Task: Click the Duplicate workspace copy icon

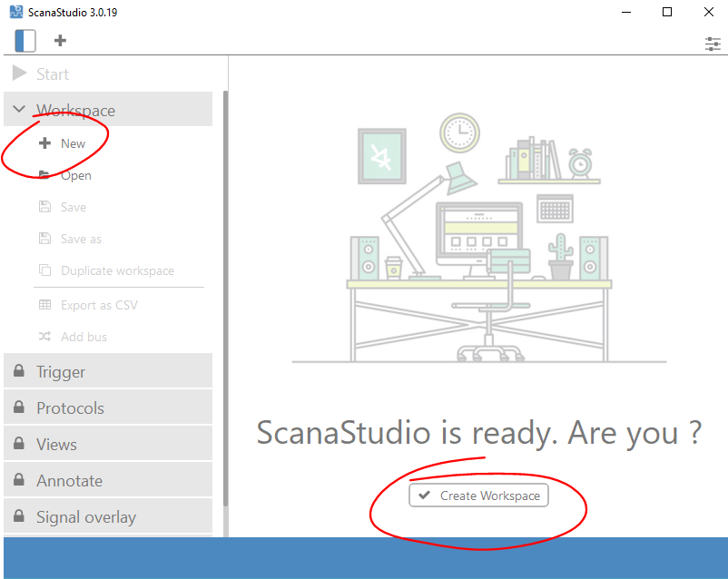Action: 44,270
